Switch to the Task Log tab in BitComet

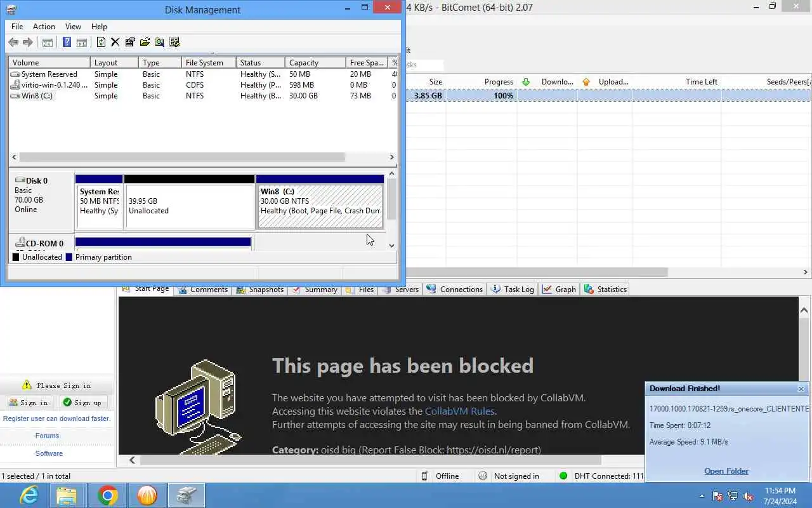pyautogui.click(x=512, y=289)
